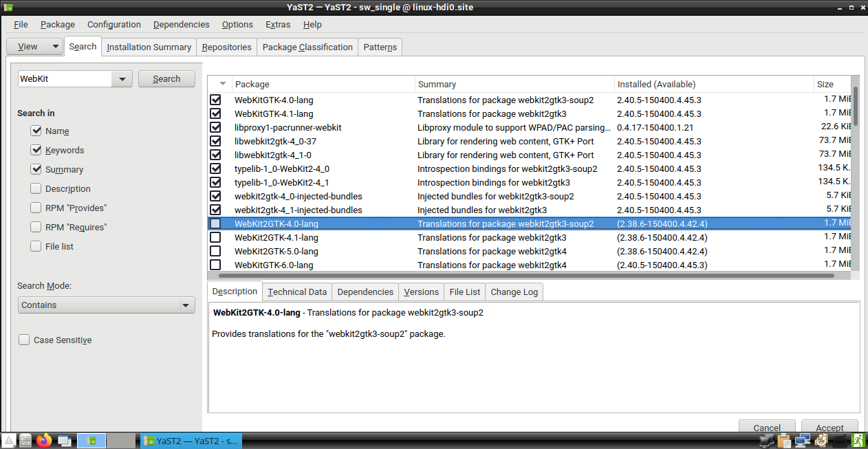
Task: Switch to the Versions tab
Action: [421, 292]
